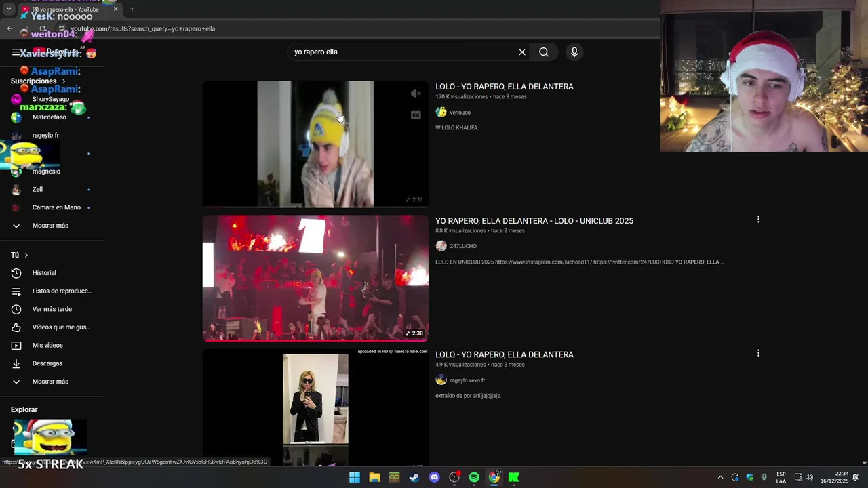The width and height of the screenshot is (868, 488).
Task: Select the 'yo rapero ella - YouTube' tab
Action: coord(65,9)
